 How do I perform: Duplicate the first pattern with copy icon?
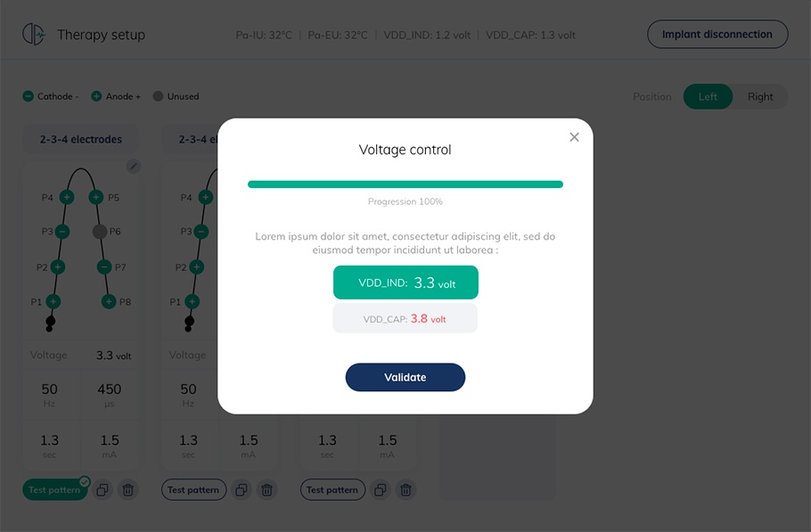(102, 489)
